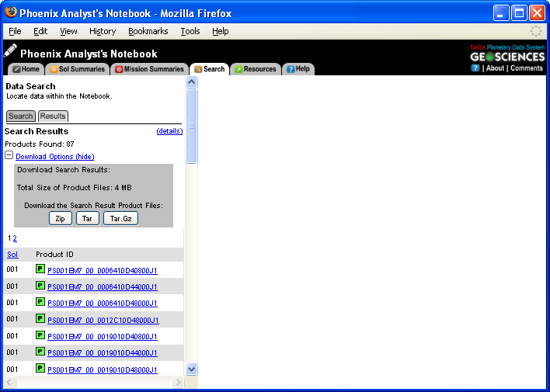This screenshot has height=392, width=550.
Task: Open product PS001BM7_00_0019010D44000J1
Action: pyautogui.click(x=103, y=353)
